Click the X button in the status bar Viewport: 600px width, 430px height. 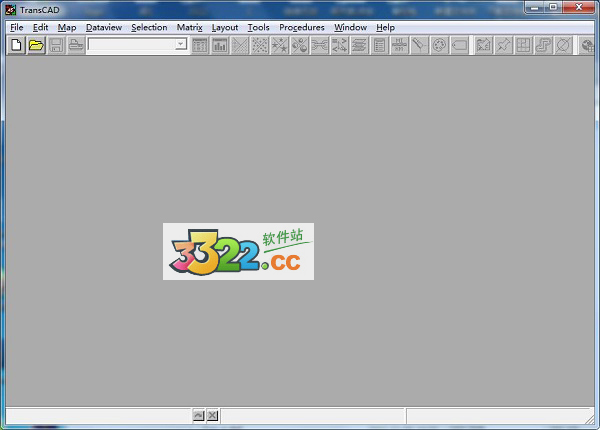[x=213, y=415]
